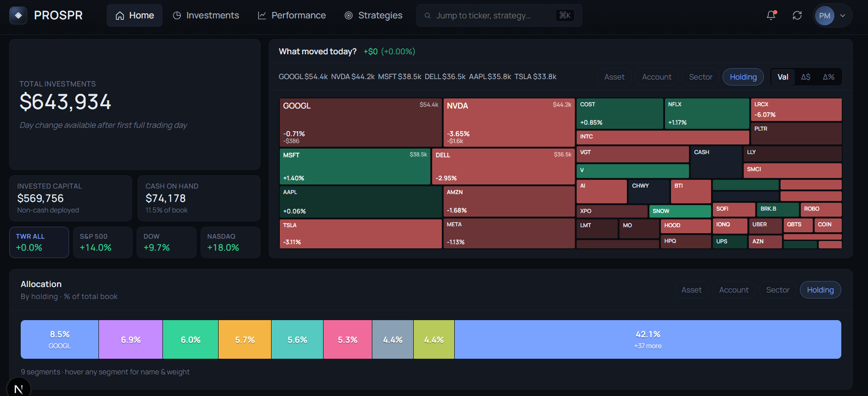Click the PM user avatar

pyautogui.click(x=825, y=16)
